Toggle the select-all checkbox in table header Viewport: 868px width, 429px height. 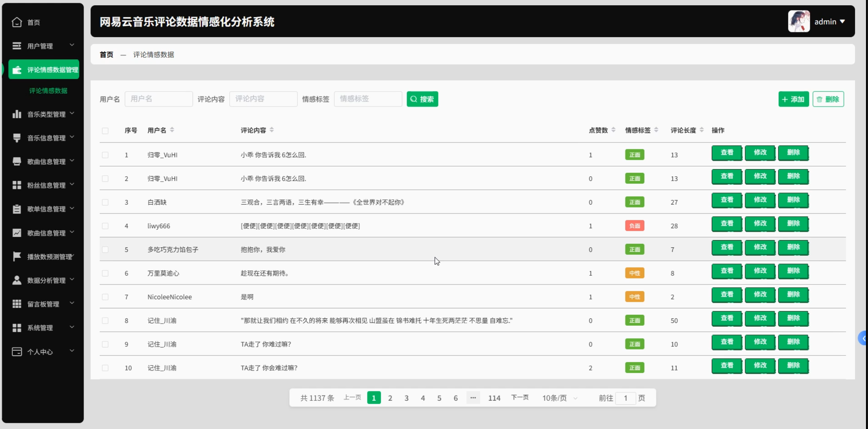(x=105, y=131)
